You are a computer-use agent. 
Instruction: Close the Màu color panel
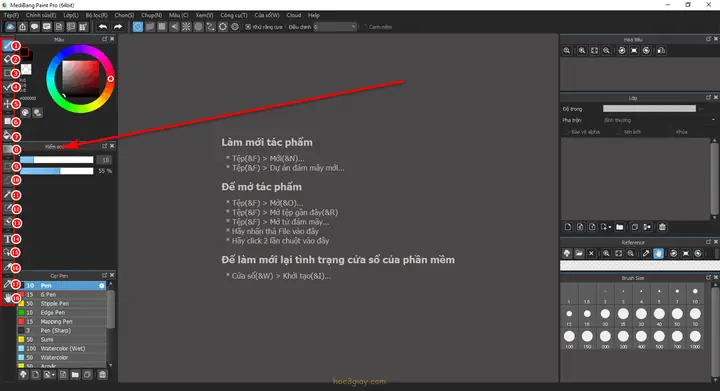[x=112, y=39]
